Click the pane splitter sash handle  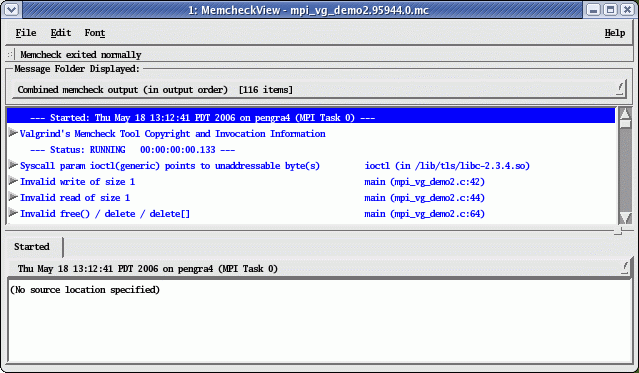click(x=618, y=231)
